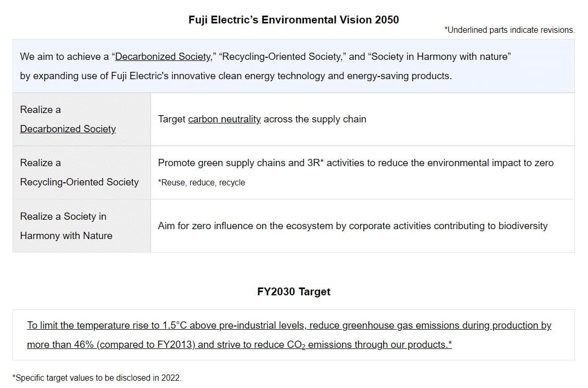Click the underlined more than 46% text line
This screenshot has height=388, width=588.
[x=239, y=345]
